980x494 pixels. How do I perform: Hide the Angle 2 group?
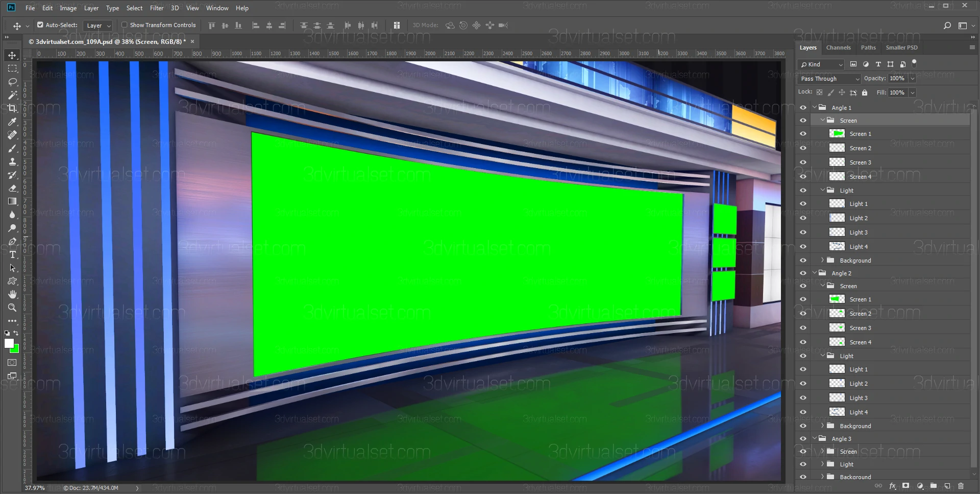coord(803,273)
